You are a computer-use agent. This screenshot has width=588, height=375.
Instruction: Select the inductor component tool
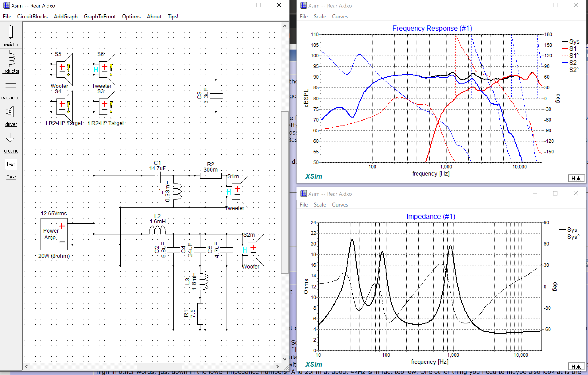click(11, 62)
